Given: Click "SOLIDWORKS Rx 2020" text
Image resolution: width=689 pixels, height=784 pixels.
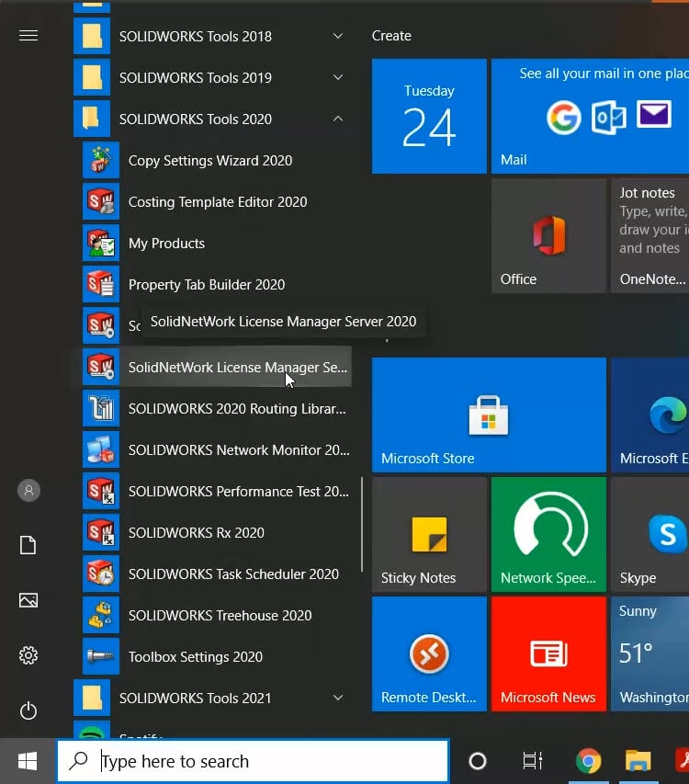Looking at the screenshot, I should click(197, 533).
